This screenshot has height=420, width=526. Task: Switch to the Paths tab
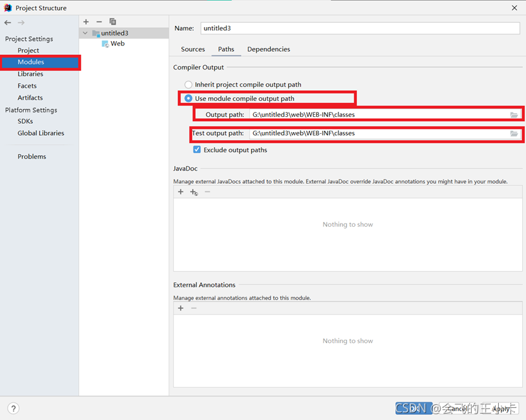[x=226, y=49]
